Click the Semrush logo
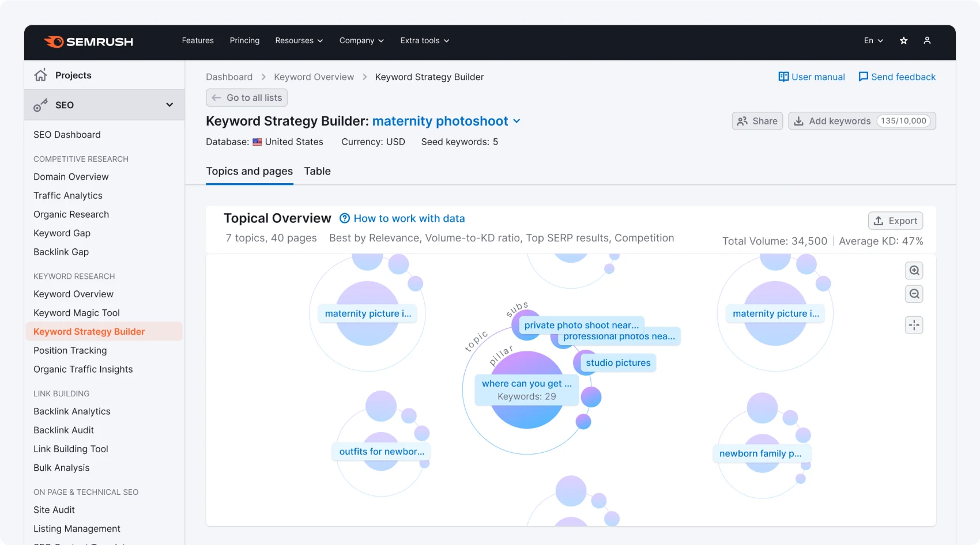 (x=88, y=41)
